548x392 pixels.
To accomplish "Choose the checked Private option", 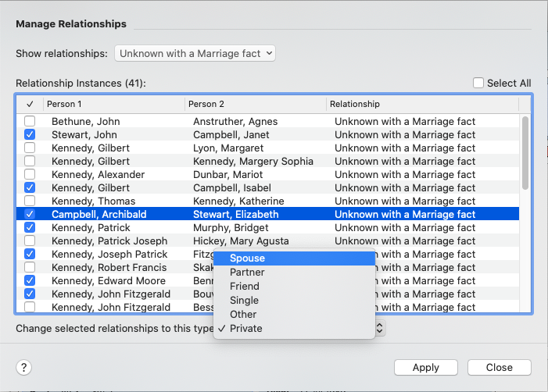I will pyautogui.click(x=245, y=329).
